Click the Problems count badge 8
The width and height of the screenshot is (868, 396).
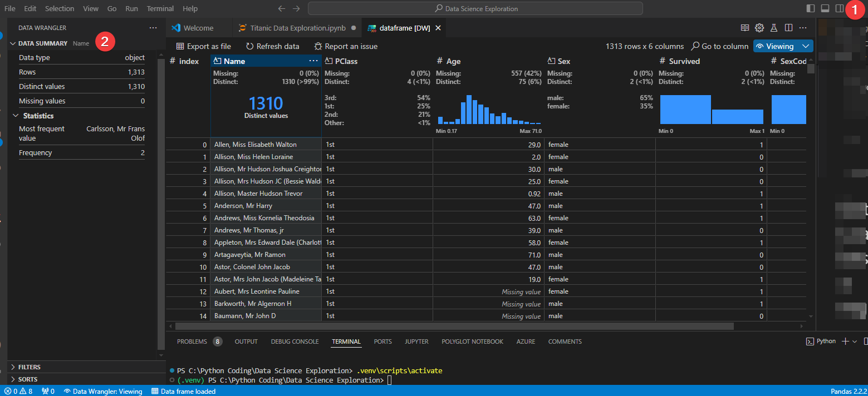217,341
